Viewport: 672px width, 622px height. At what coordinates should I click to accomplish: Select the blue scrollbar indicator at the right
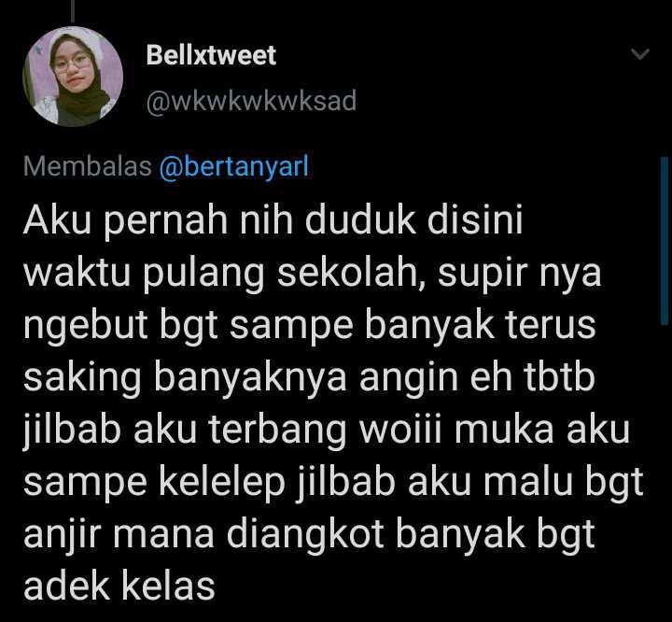click(x=665, y=240)
